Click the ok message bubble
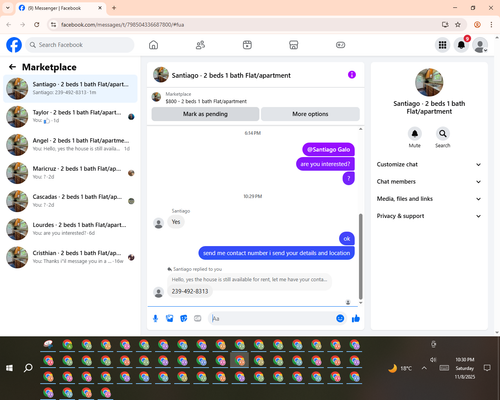The image size is (500, 400). coord(347,239)
